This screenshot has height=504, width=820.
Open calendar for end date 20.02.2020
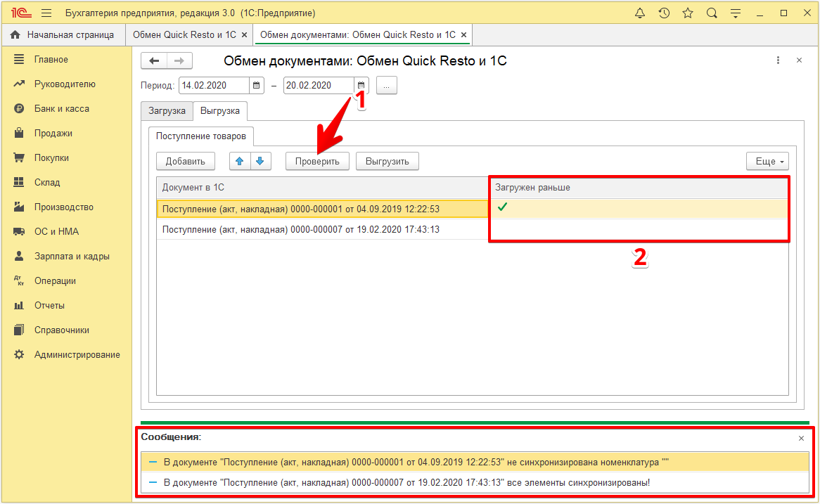361,85
